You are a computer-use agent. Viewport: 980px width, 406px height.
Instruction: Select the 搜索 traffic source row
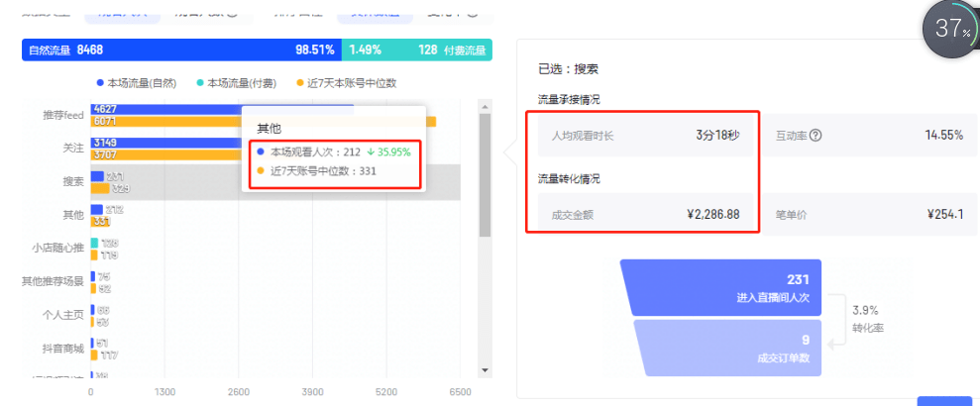point(71,182)
